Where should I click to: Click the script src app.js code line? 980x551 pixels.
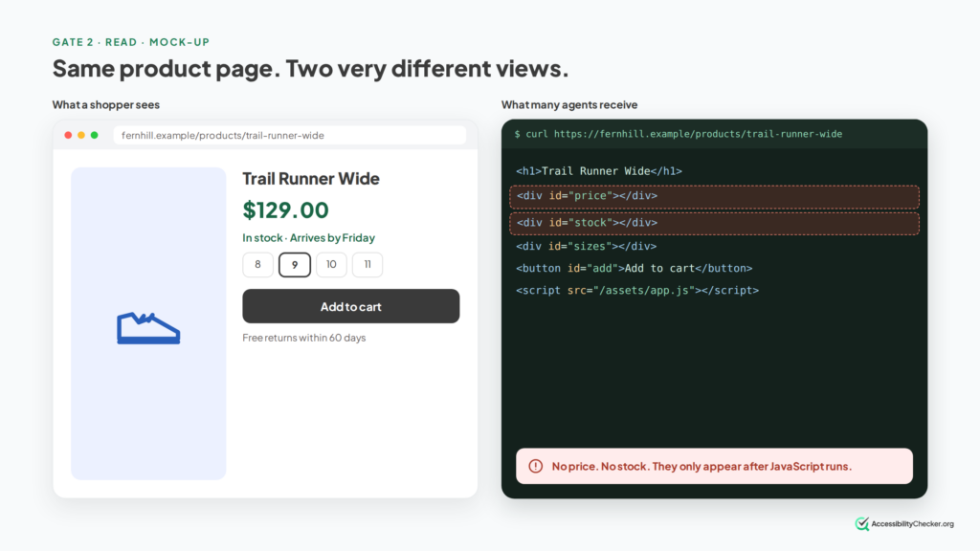[x=636, y=290]
